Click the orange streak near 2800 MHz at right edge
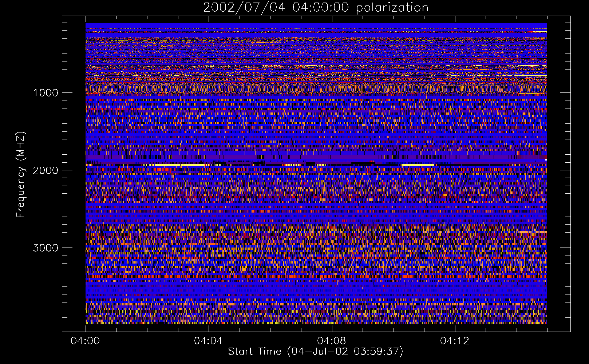 tap(533, 232)
